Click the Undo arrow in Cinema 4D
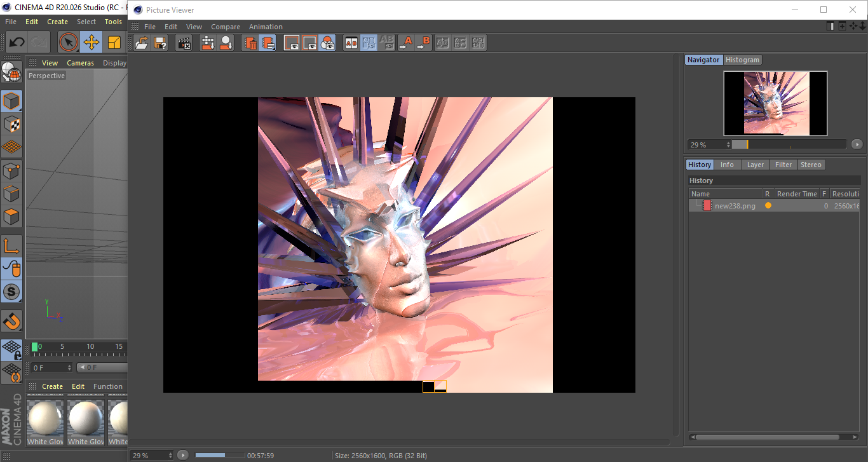Screen dimensions: 868x462 [x=17, y=43]
